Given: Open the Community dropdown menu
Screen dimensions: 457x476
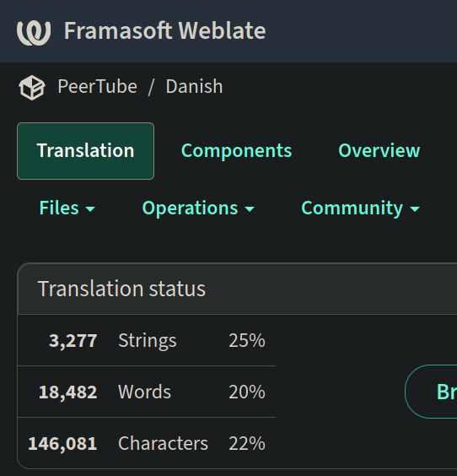Looking at the screenshot, I should 360,208.
